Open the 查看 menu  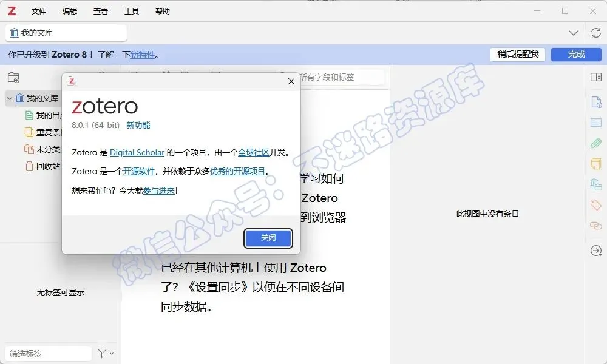pyautogui.click(x=101, y=11)
